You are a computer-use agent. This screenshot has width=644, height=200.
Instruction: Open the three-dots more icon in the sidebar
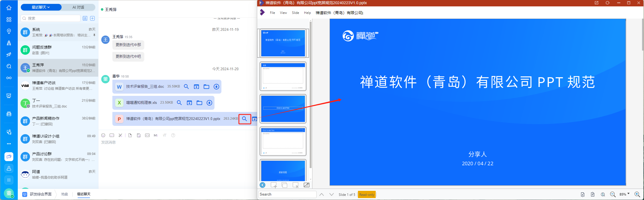pyautogui.click(x=9, y=144)
